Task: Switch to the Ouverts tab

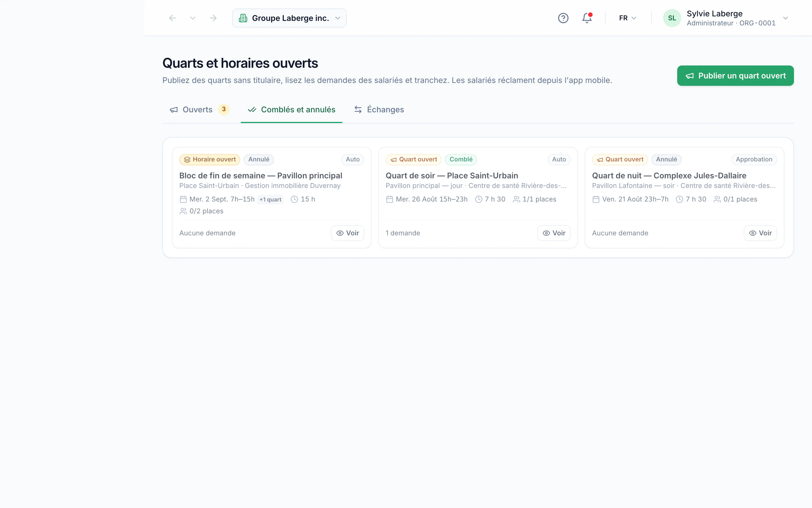Action: (x=199, y=110)
